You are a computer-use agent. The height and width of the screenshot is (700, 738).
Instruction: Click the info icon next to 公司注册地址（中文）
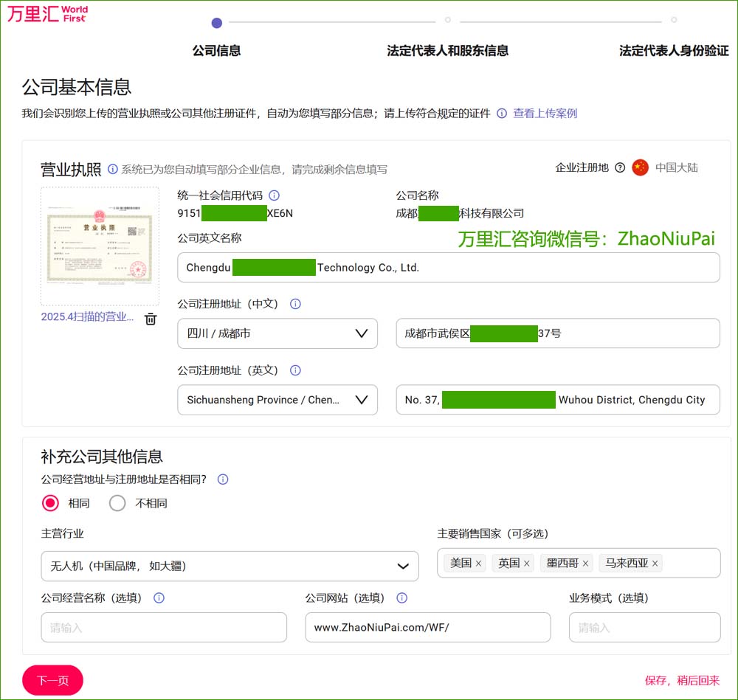coord(295,303)
